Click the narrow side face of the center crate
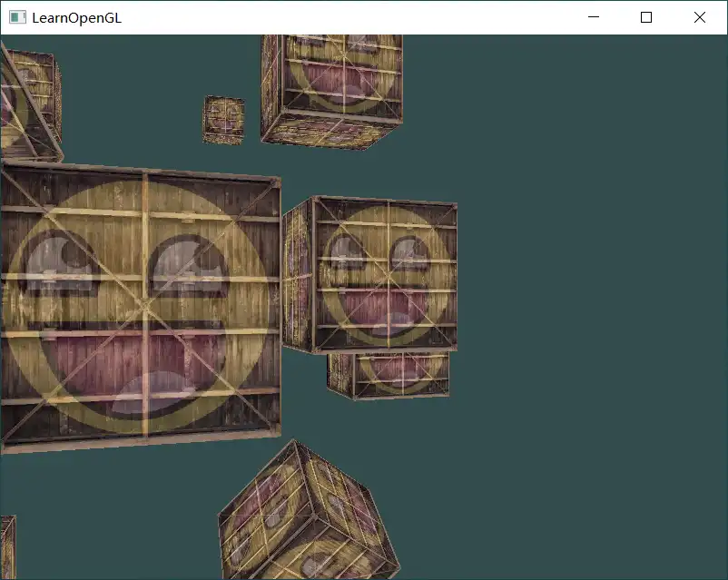This screenshot has width=728, height=580. [x=297, y=277]
